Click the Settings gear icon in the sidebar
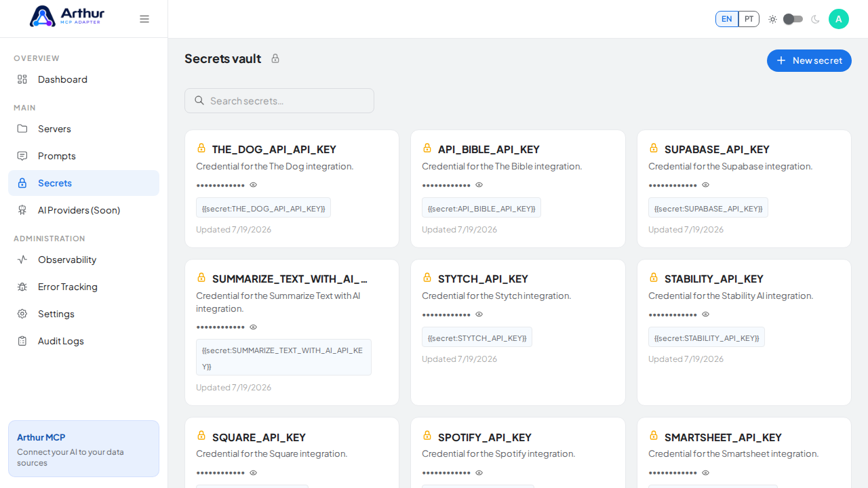This screenshot has height=488, width=868. tap(22, 314)
